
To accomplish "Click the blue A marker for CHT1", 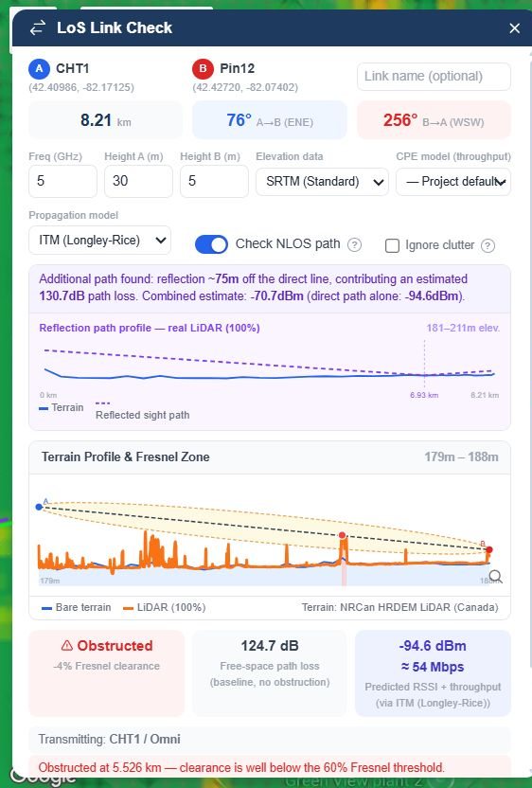I will pyautogui.click(x=39, y=69).
